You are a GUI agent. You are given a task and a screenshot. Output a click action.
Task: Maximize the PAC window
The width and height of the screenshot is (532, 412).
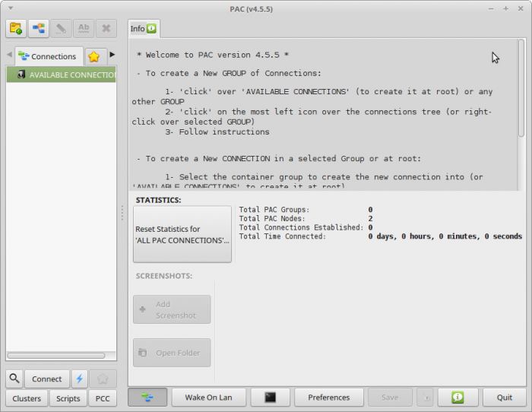tap(505, 9)
